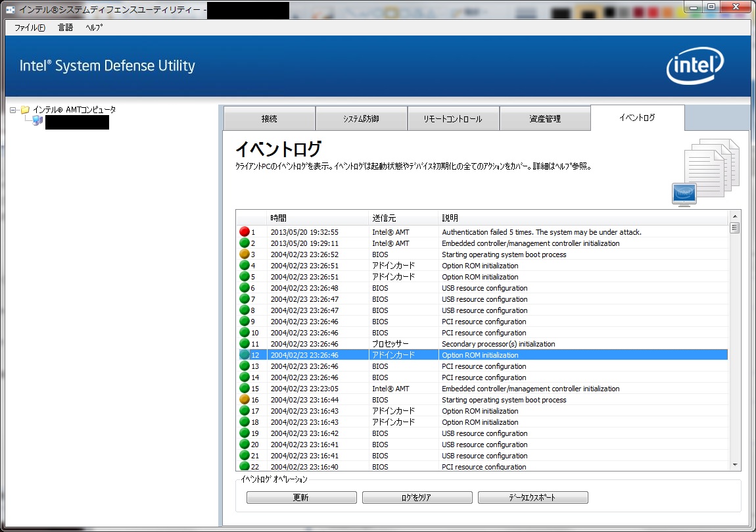
Task: Select event 15 'Embedded controller/management controller initialization'
Action: click(531, 388)
